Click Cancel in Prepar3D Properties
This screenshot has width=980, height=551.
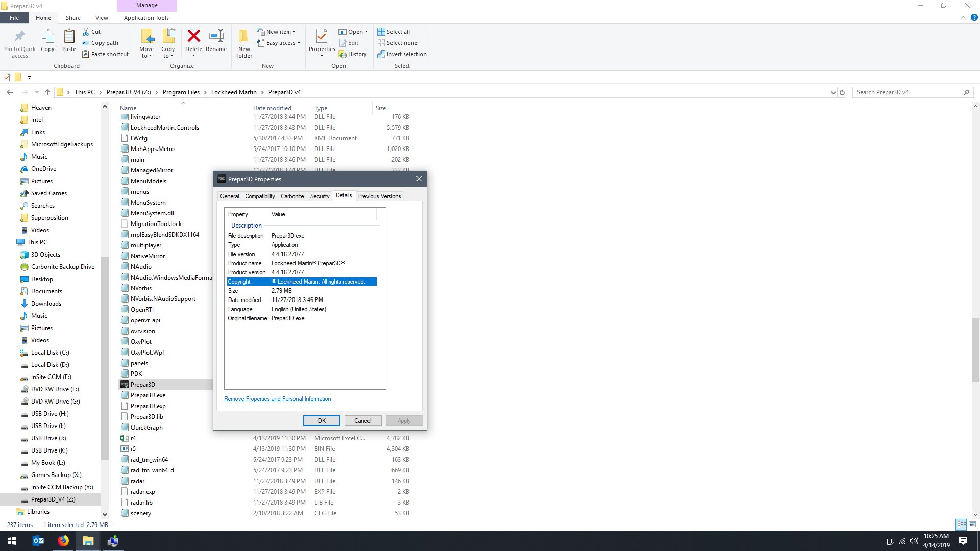coord(363,421)
